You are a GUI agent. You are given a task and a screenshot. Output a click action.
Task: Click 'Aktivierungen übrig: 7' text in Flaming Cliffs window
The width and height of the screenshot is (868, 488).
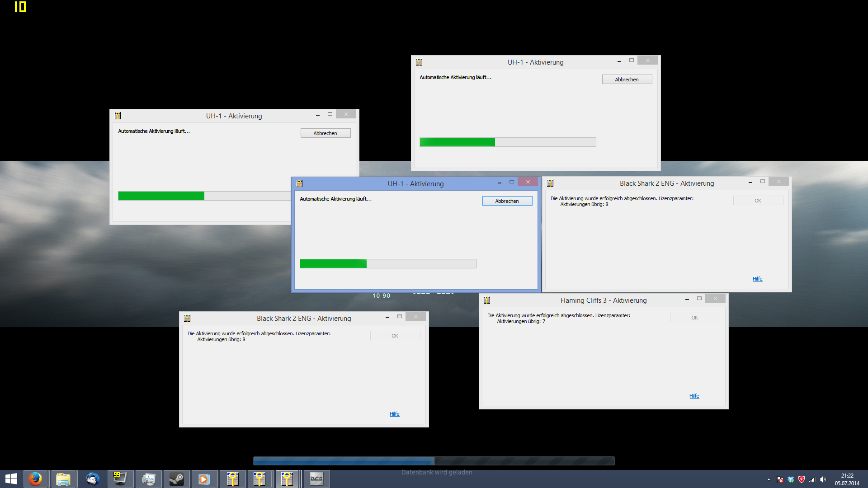pos(521,322)
